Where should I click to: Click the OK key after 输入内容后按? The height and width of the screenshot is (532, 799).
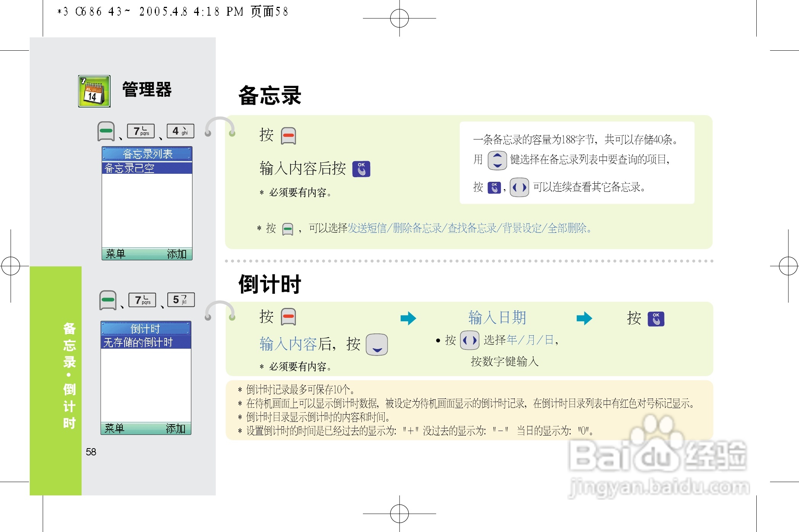coord(361,169)
